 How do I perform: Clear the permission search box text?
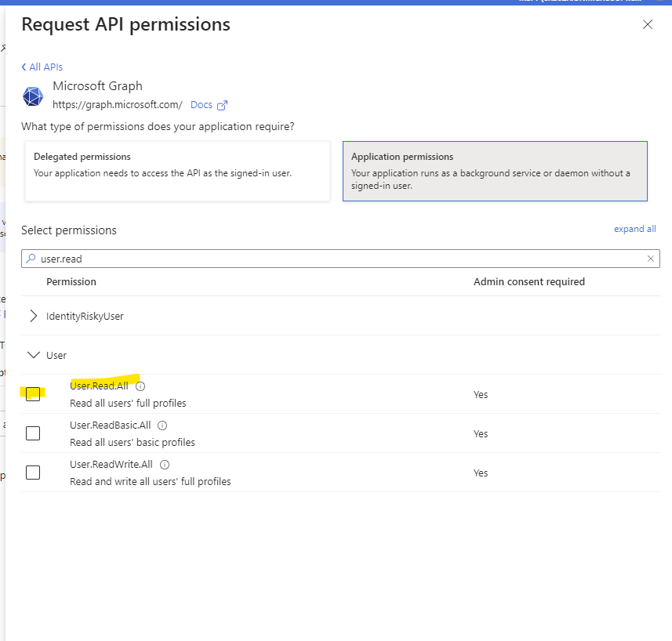pyautogui.click(x=650, y=259)
